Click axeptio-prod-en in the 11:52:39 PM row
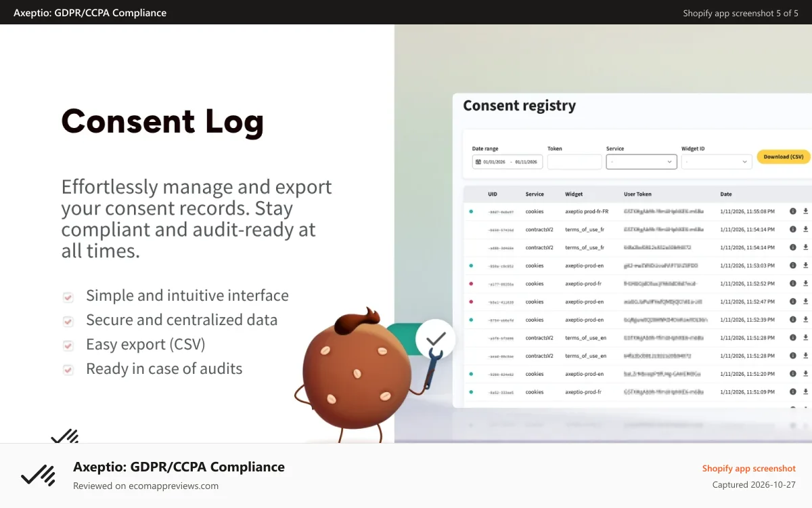 (584, 320)
